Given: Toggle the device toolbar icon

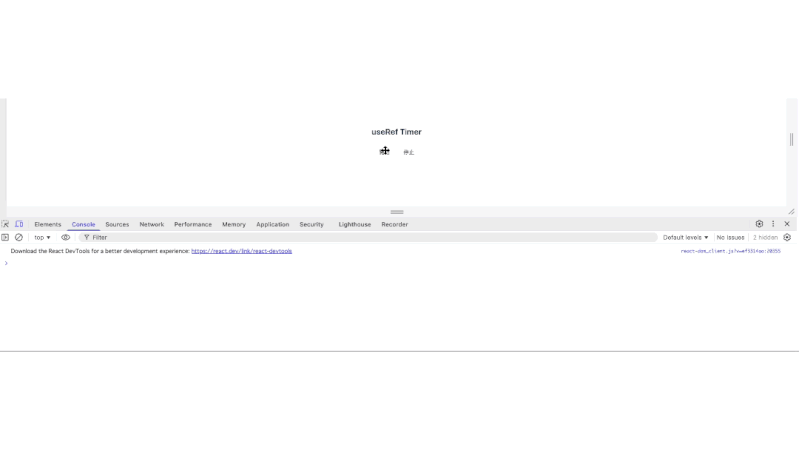Looking at the screenshot, I should [19, 224].
